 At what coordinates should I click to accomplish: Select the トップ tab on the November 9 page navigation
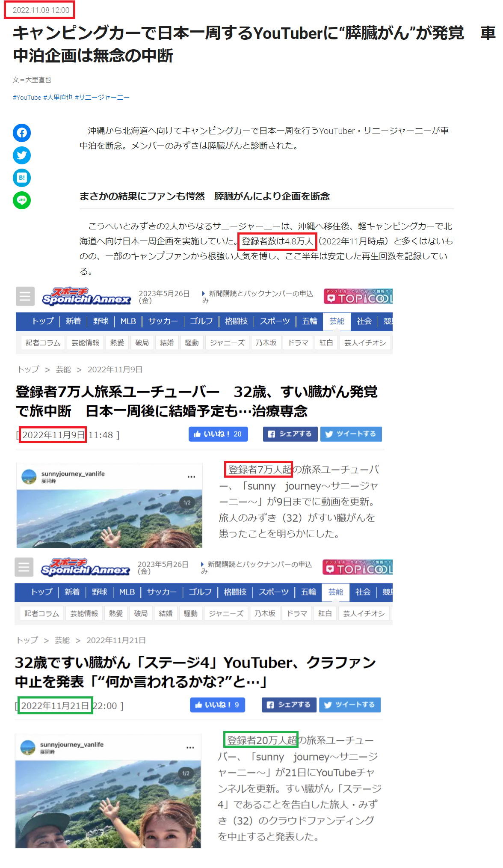click(43, 321)
